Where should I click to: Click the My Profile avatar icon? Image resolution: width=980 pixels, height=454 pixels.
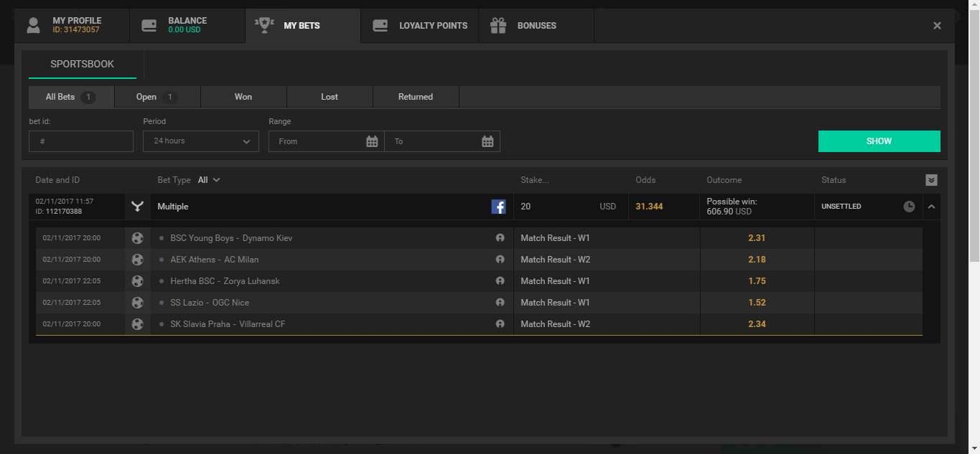32,25
